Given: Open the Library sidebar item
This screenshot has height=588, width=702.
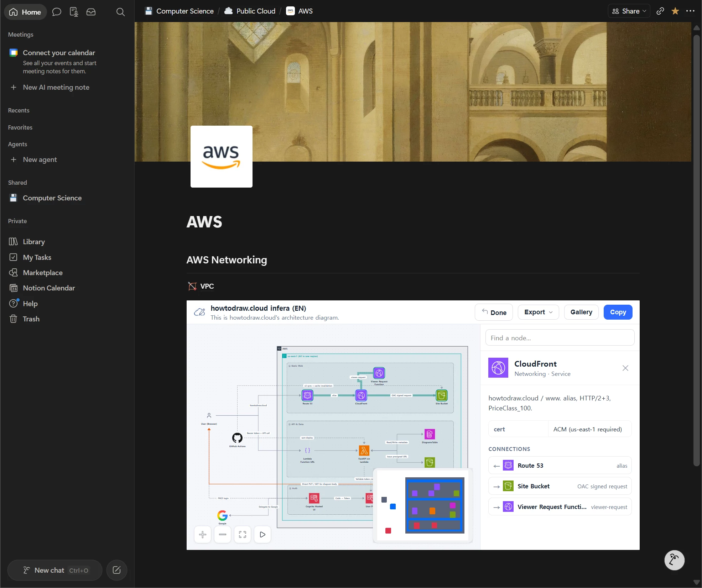Looking at the screenshot, I should 33,242.
